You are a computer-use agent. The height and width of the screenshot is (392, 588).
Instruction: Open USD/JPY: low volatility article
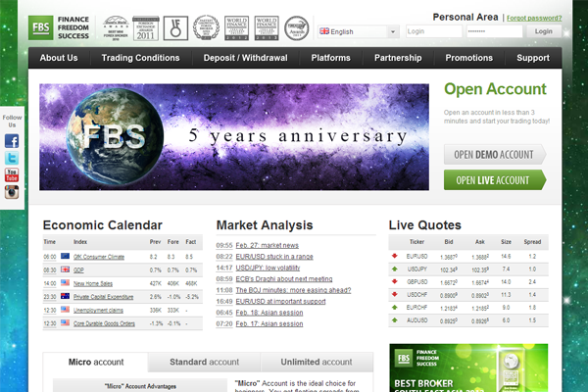tap(268, 268)
